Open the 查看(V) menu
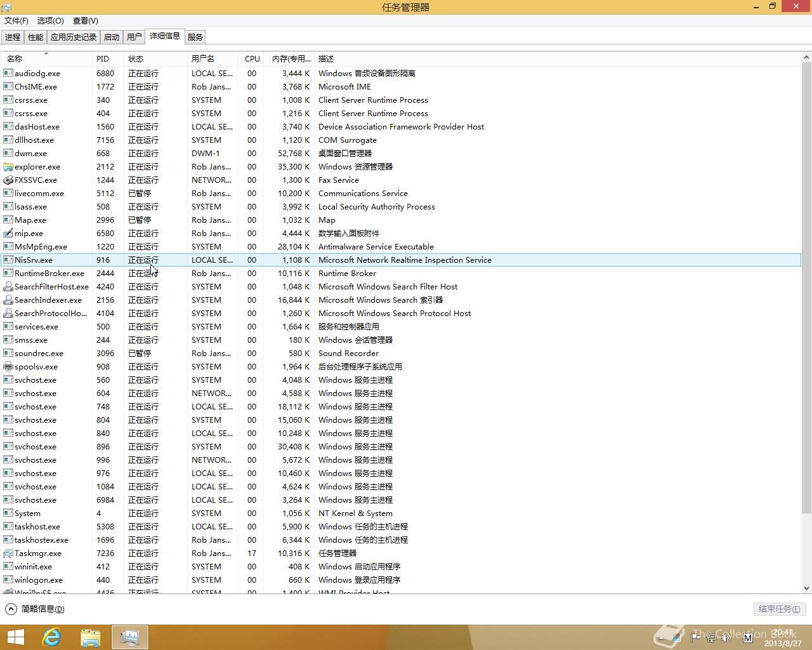The image size is (812, 650). point(86,20)
